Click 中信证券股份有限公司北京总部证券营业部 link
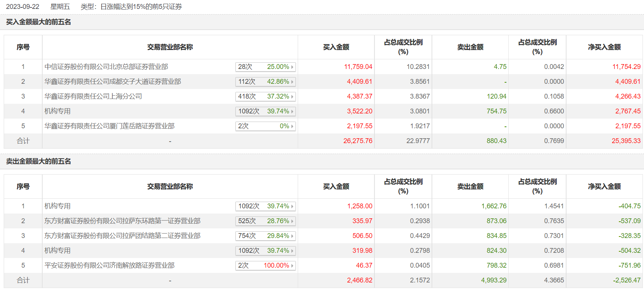The height and width of the screenshot is (291, 644). tap(106, 67)
